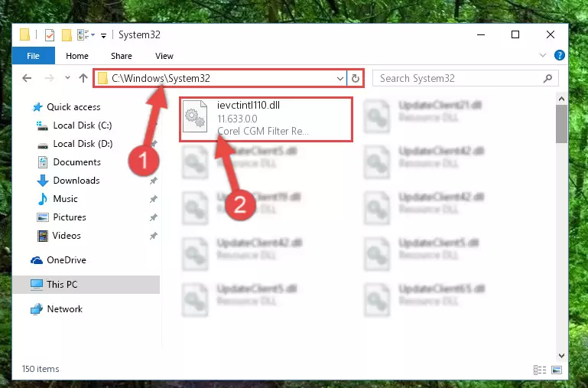Click the Properties icon in quick access toolbar
Image resolution: width=588 pixels, height=388 pixels.
click(50, 35)
